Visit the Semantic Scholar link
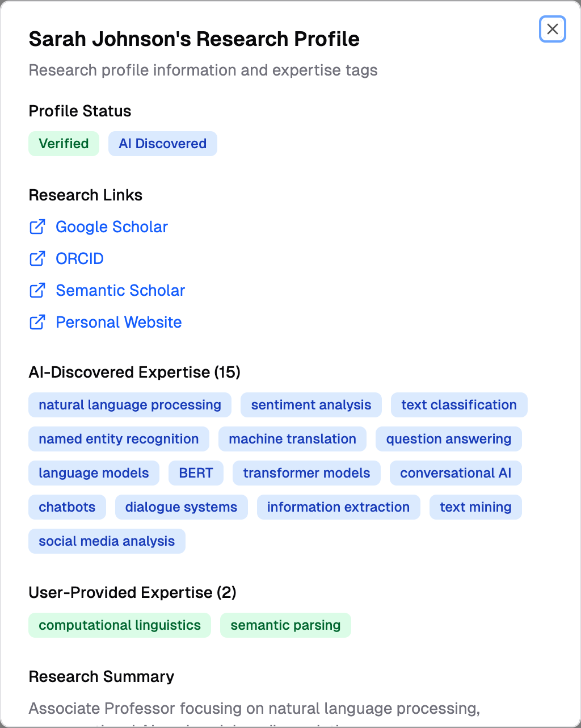Image resolution: width=581 pixels, height=728 pixels. [120, 290]
